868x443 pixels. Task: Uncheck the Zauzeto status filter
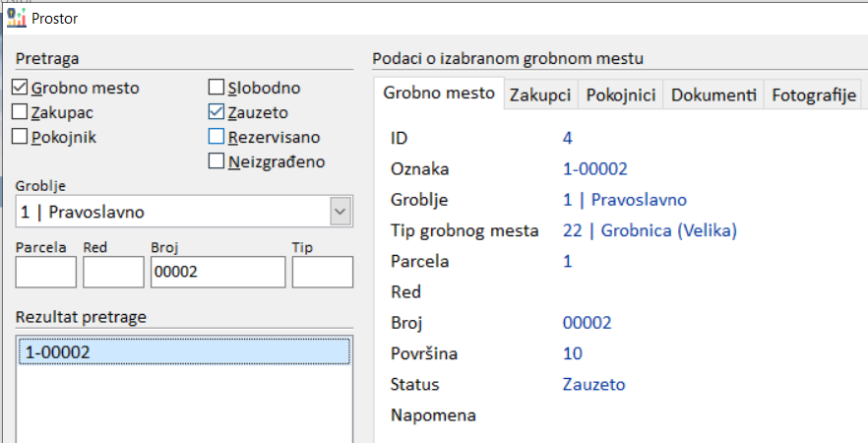217,112
